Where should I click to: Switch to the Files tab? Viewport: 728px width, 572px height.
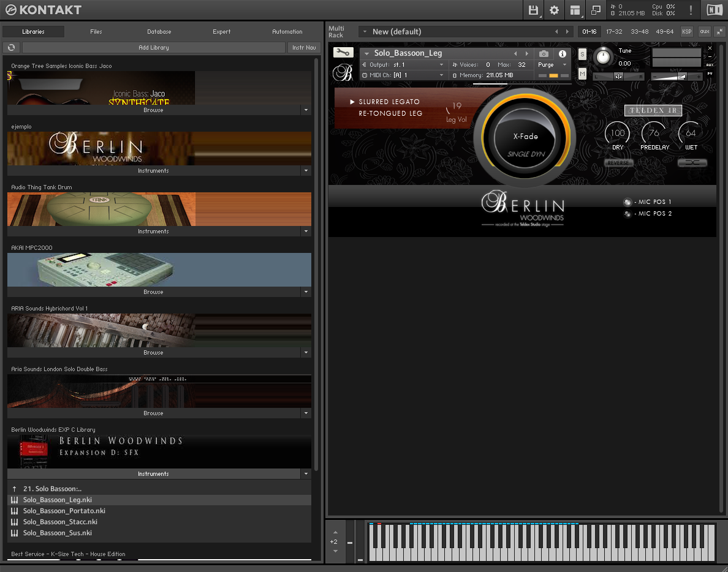click(96, 32)
